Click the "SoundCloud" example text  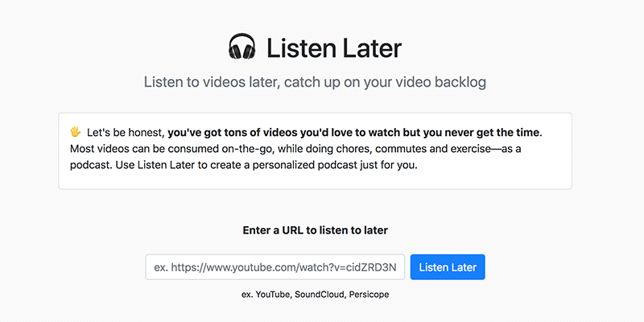[x=320, y=295]
